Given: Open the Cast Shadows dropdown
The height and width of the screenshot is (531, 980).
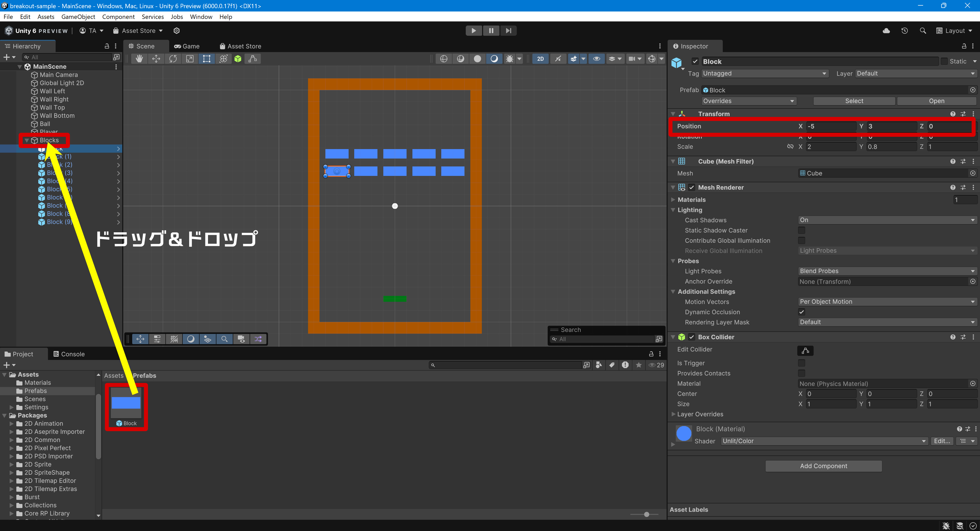Looking at the screenshot, I should (887, 220).
